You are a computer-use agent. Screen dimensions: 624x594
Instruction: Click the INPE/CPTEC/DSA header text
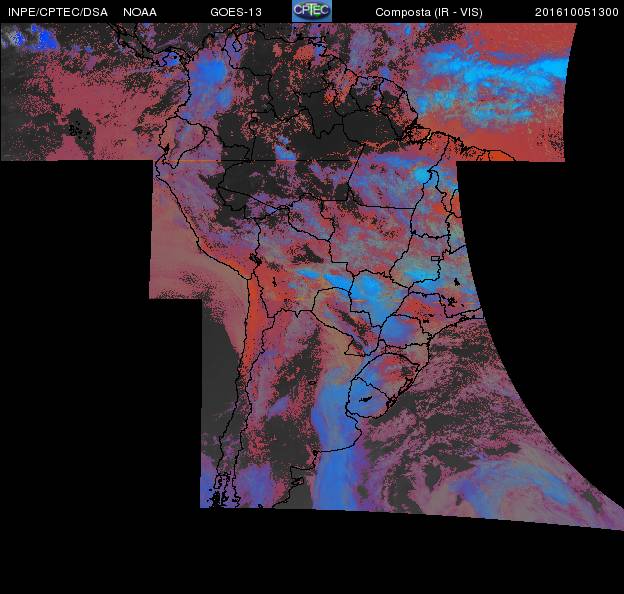[x=54, y=12]
